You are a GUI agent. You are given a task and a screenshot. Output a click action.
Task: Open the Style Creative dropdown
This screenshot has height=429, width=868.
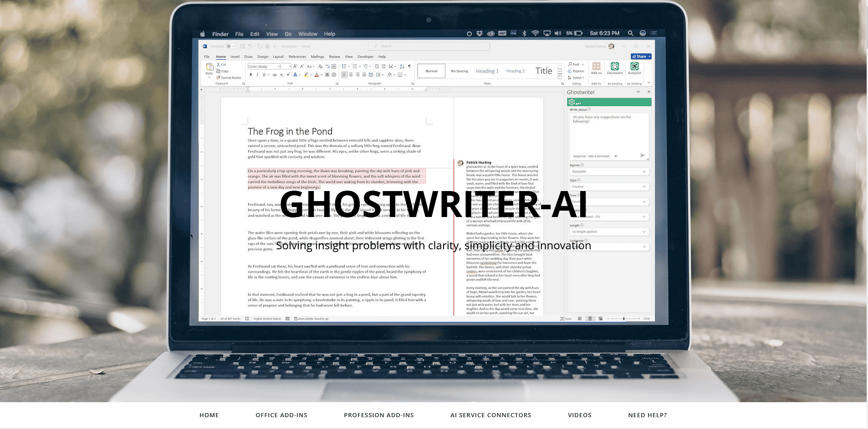(x=609, y=187)
